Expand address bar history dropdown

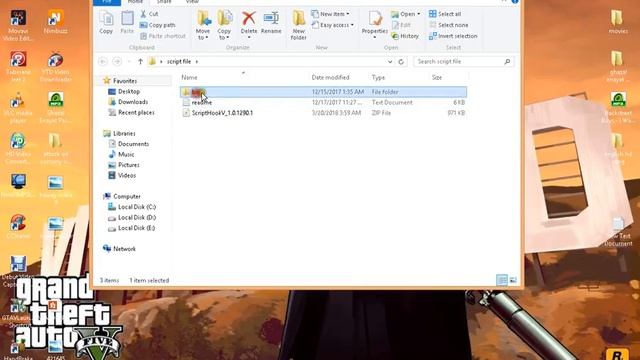tap(390, 62)
